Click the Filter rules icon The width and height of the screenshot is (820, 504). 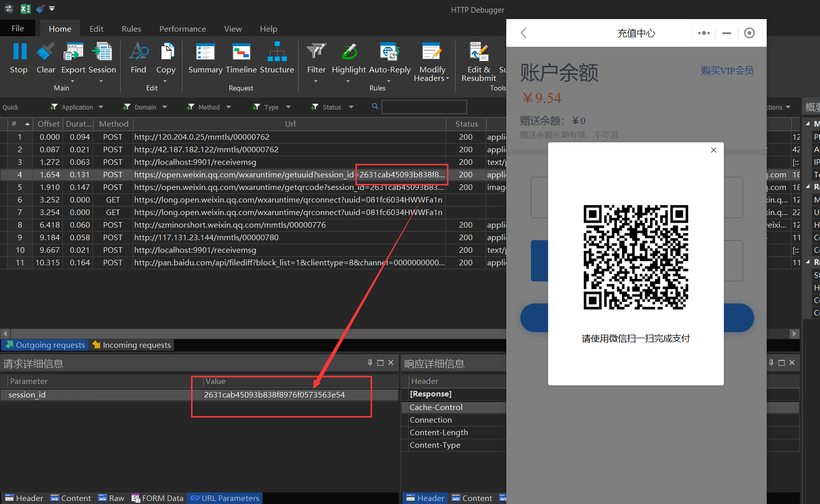coord(316,52)
